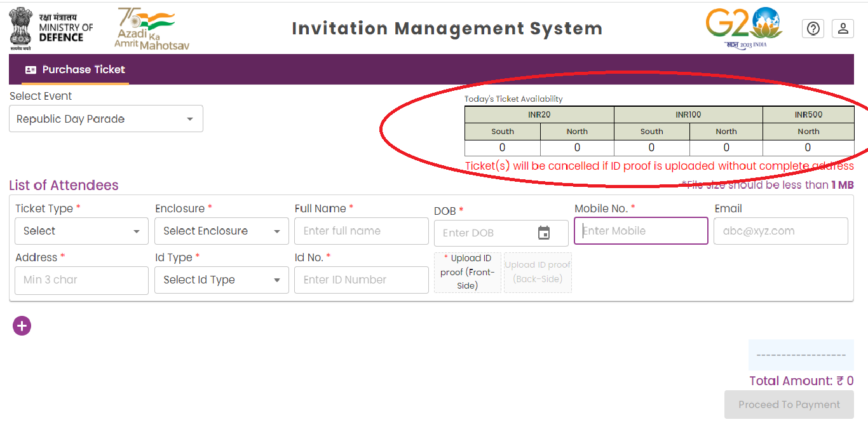Click the Email input field
This screenshot has width=868, height=429.
[780, 231]
